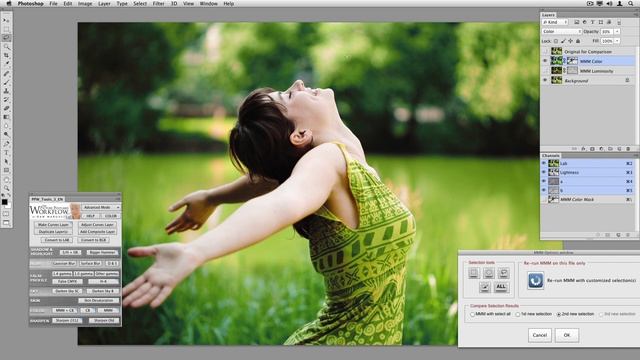Click the Opacity value field
The image size is (640, 360).
(x=607, y=31)
